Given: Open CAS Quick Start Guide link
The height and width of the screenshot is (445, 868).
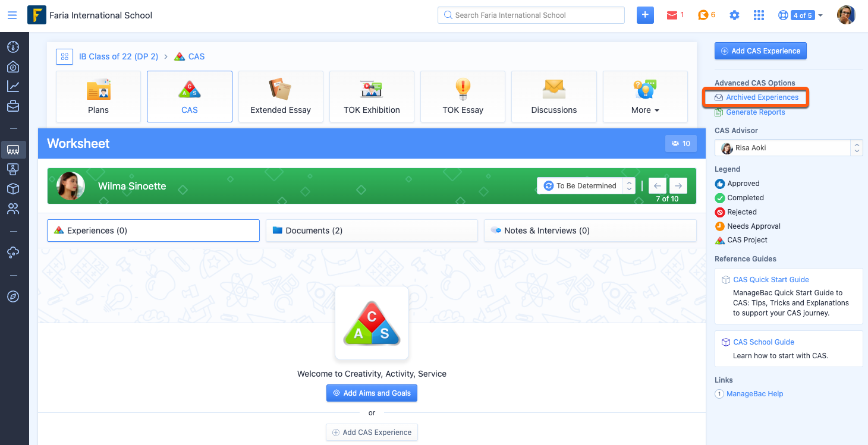Looking at the screenshot, I should point(771,279).
